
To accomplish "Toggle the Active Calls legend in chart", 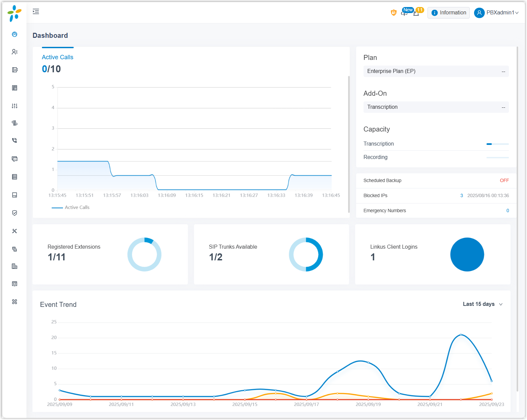I will [x=71, y=207].
